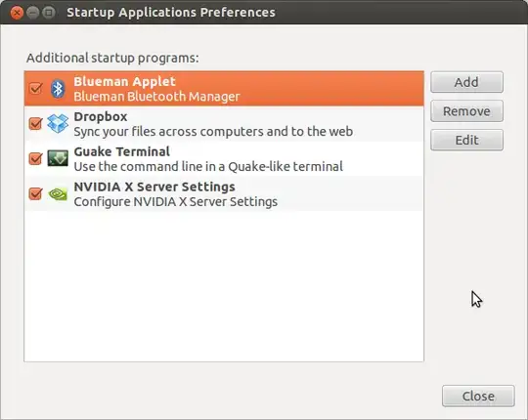Viewport: 528px width, 420px height.
Task: Close the preferences dialog with the Close button
Action: click(478, 396)
